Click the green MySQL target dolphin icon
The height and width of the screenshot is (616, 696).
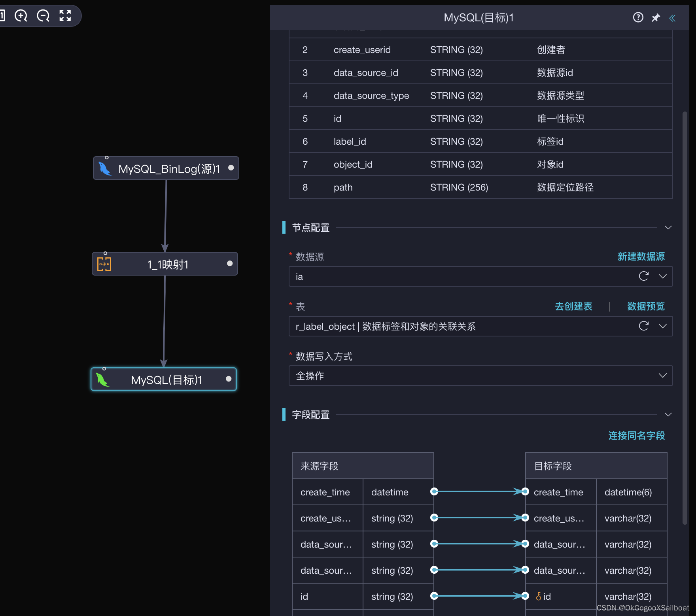102,380
